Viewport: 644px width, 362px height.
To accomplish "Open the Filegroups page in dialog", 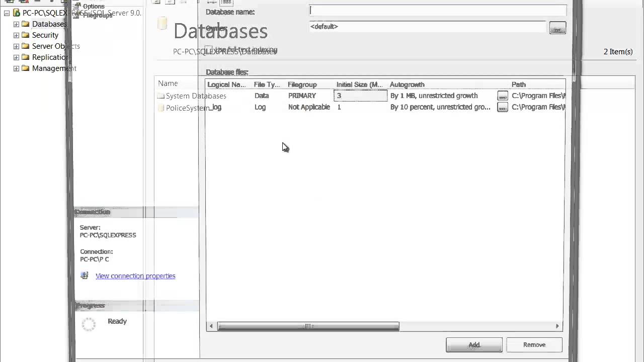I will pos(98,16).
